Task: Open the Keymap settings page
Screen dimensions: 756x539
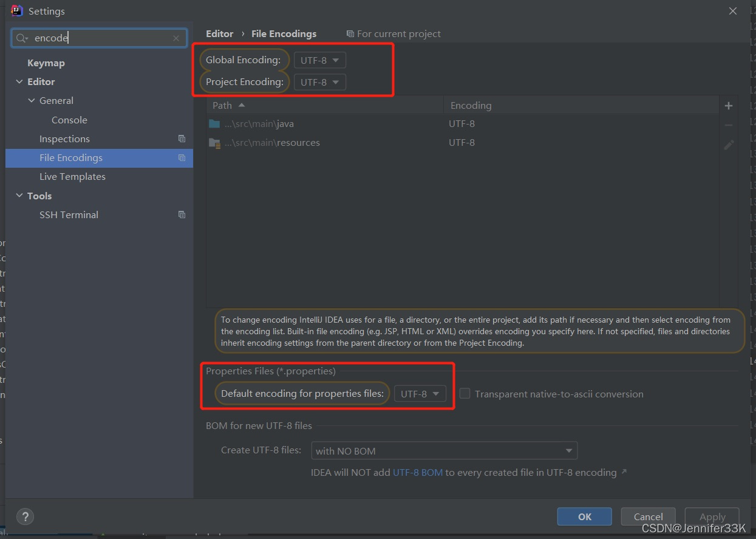Action: pyautogui.click(x=46, y=63)
